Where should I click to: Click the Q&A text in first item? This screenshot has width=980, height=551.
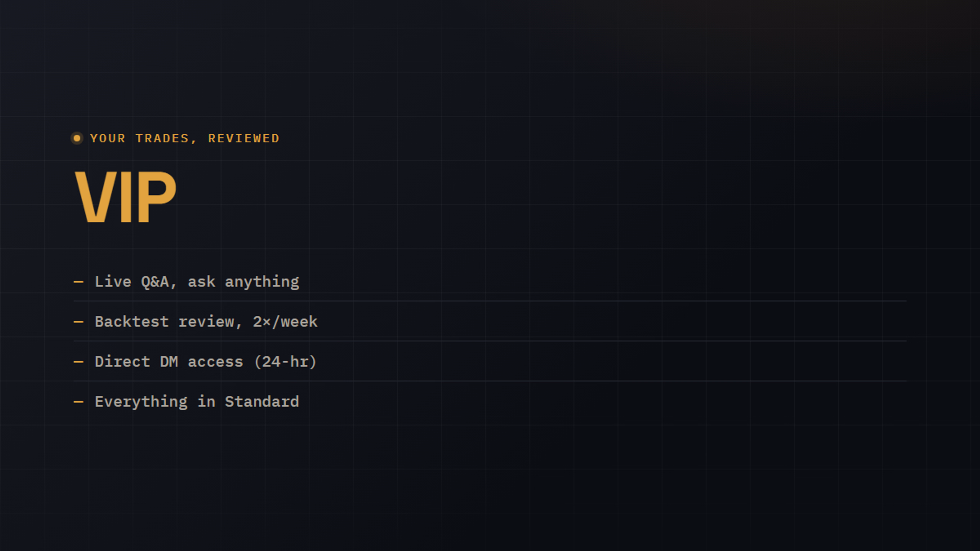pyautogui.click(x=155, y=282)
